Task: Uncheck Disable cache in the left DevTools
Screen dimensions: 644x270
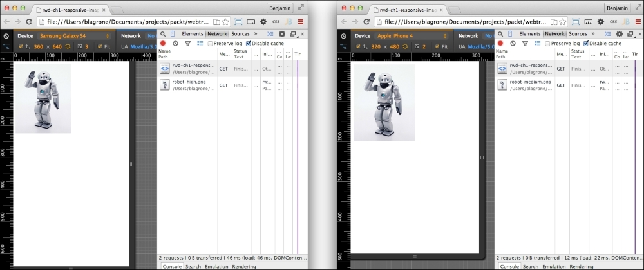Action: 249,44
